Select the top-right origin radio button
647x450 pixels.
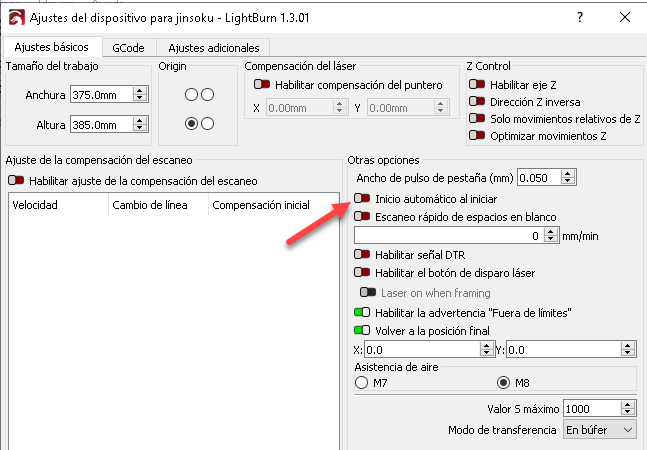click(x=208, y=95)
